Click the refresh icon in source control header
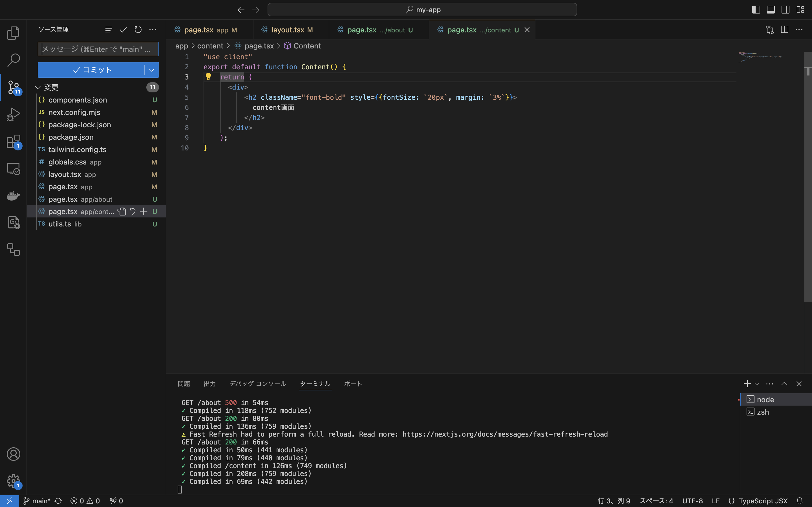812x507 pixels. (138, 30)
